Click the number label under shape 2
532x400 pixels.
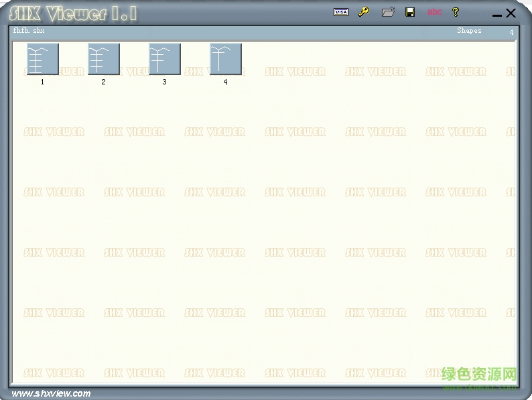104,82
